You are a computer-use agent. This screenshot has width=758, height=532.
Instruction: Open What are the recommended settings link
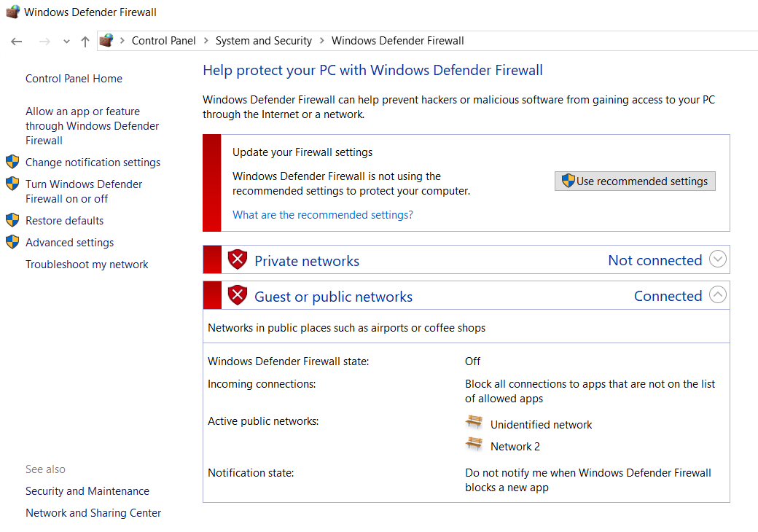[x=323, y=214]
